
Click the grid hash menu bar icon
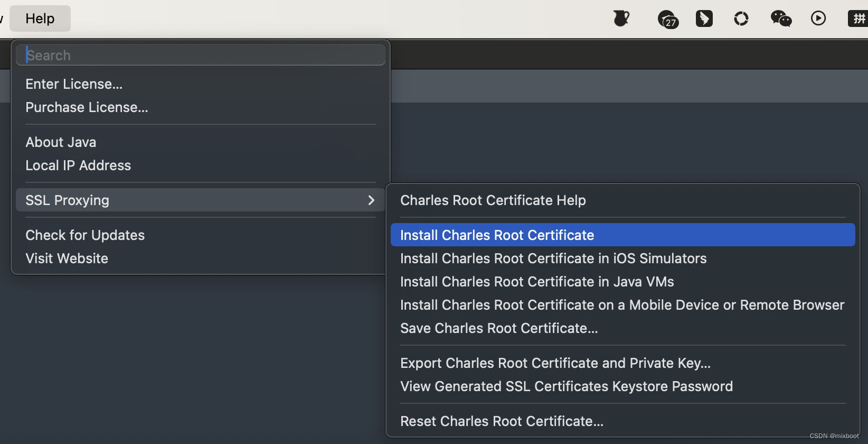(858, 18)
